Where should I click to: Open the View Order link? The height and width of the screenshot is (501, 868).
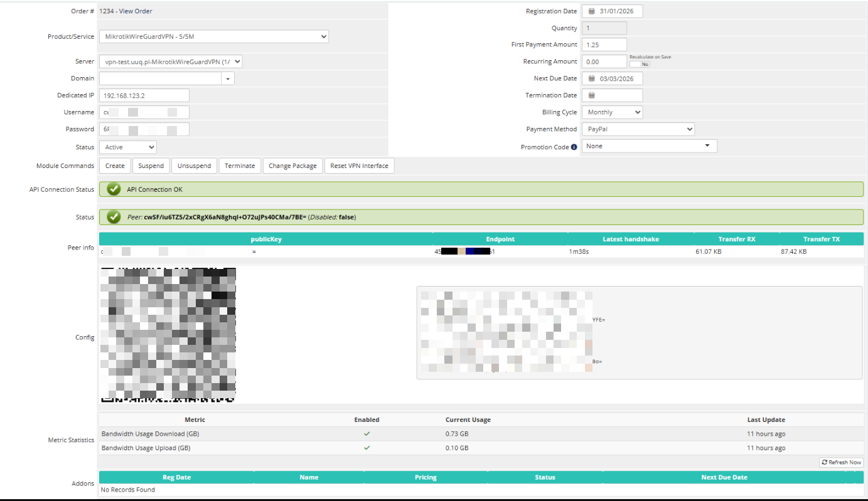tap(136, 11)
